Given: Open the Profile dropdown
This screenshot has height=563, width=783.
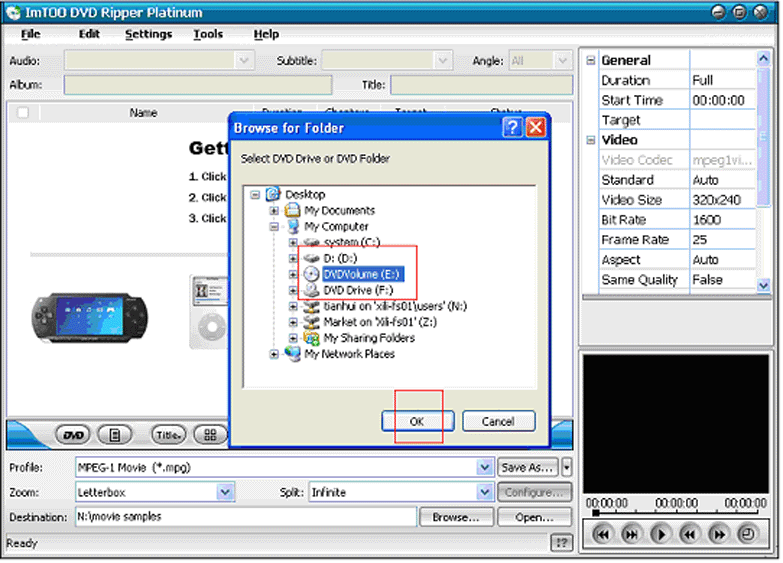Looking at the screenshot, I should (x=485, y=469).
